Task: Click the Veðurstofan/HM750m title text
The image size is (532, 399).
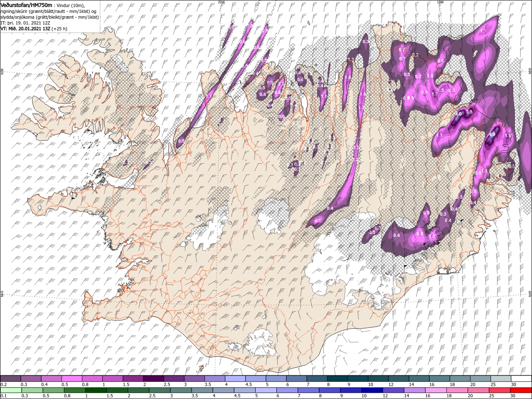Action: tap(26, 5)
